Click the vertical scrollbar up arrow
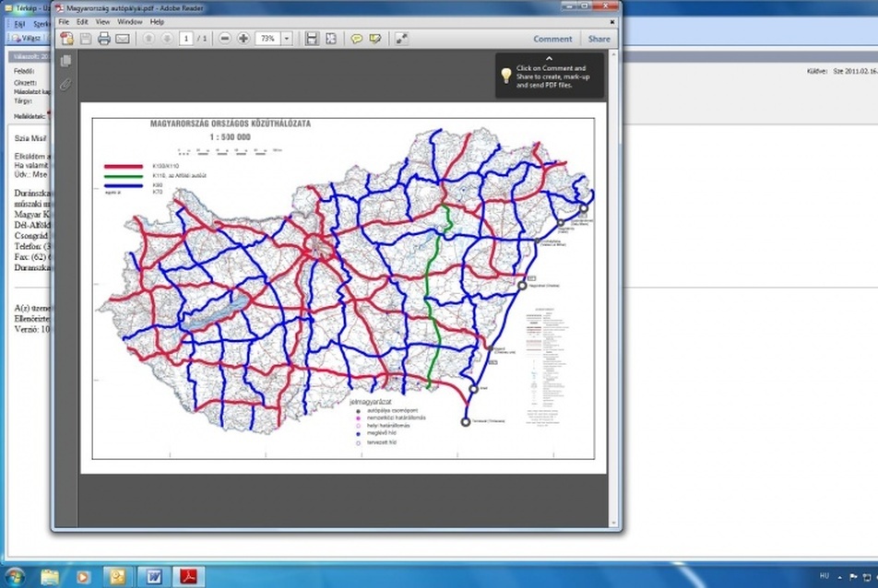The image size is (878, 588). pyautogui.click(x=613, y=54)
